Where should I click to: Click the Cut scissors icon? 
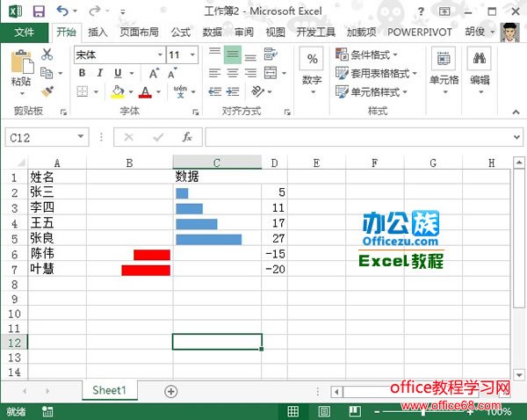point(47,54)
